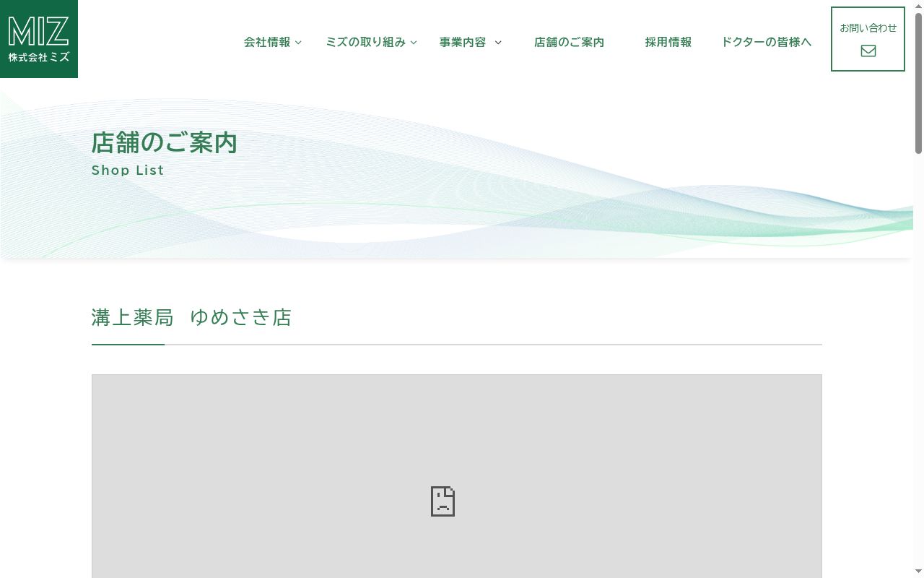Click the page vertical scrollbar thumb
Screen dimensions: 924x578
919,83
